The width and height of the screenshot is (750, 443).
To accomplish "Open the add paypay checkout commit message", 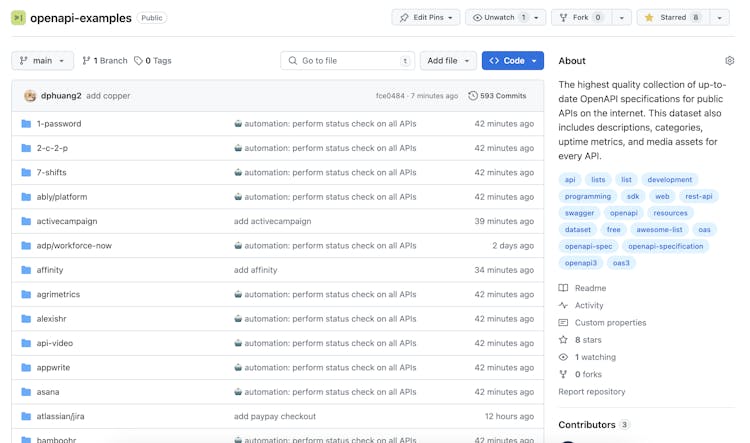I will tap(275, 417).
